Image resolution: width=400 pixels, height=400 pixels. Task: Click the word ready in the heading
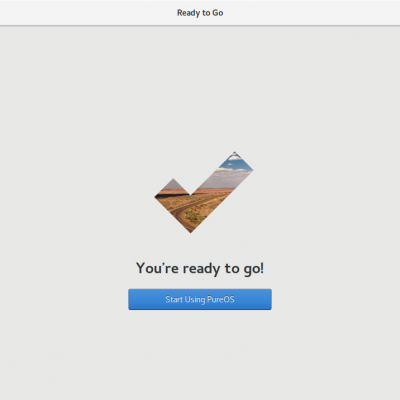(x=201, y=269)
